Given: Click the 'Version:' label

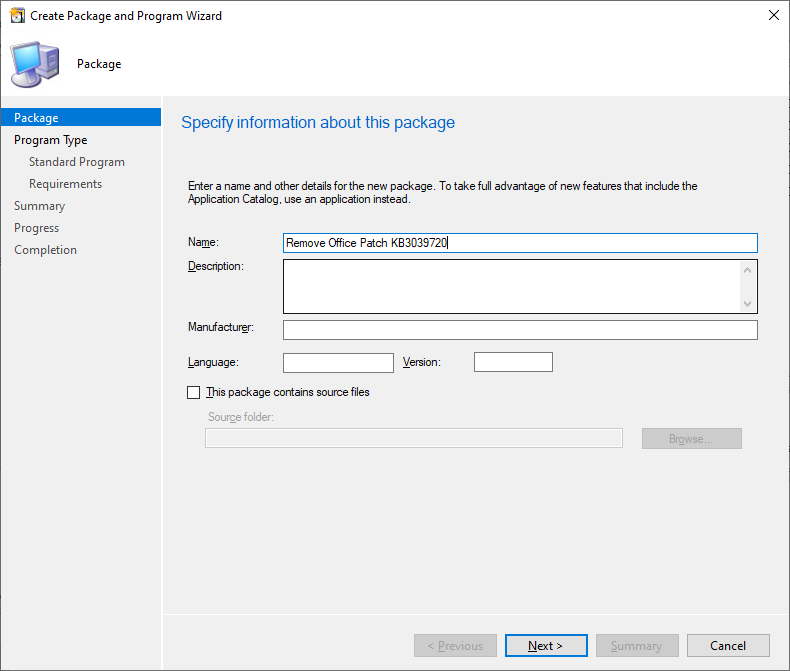Looking at the screenshot, I should point(422,362).
